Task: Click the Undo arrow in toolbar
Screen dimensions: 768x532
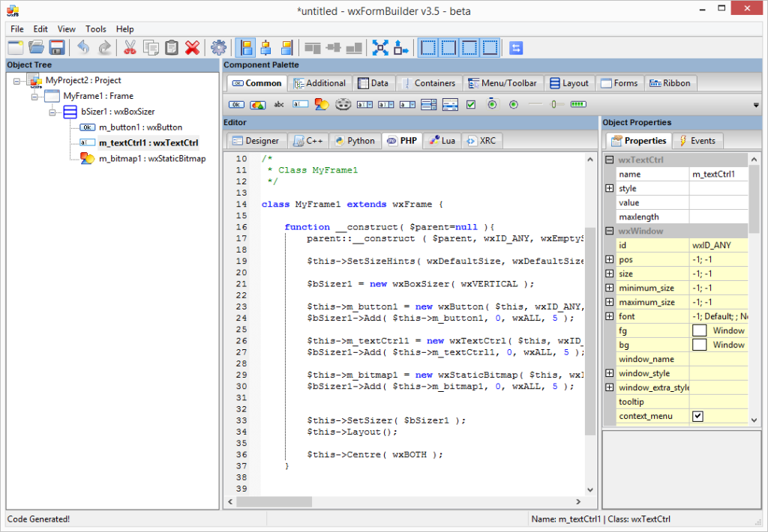Action: [x=83, y=48]
